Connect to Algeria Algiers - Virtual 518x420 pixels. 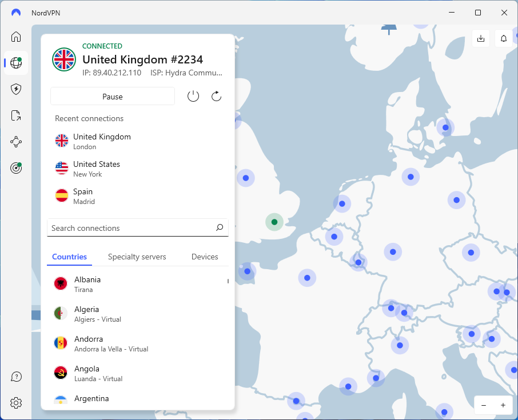click(x=137, y=314)
